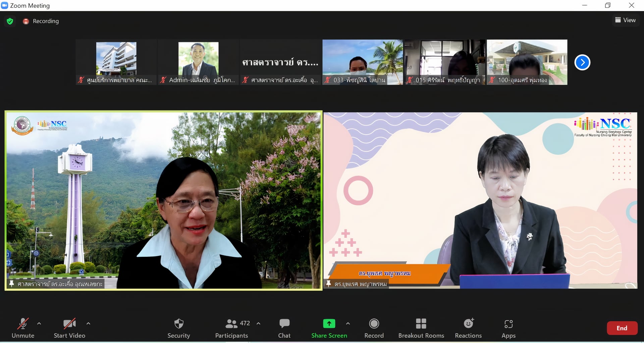Open video options arrow next to Start Video
644x343 pixels.
pyautogui.click(x=88, y=324)
